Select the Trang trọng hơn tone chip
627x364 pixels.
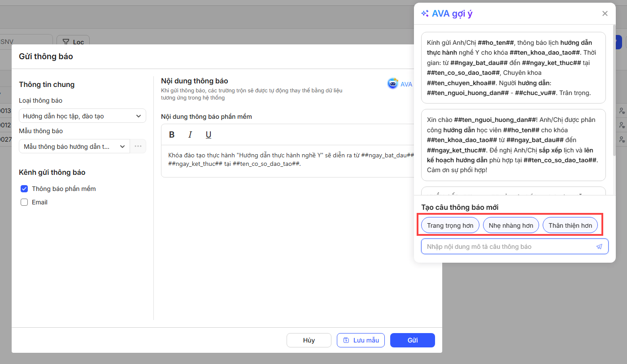click(450, 225)
